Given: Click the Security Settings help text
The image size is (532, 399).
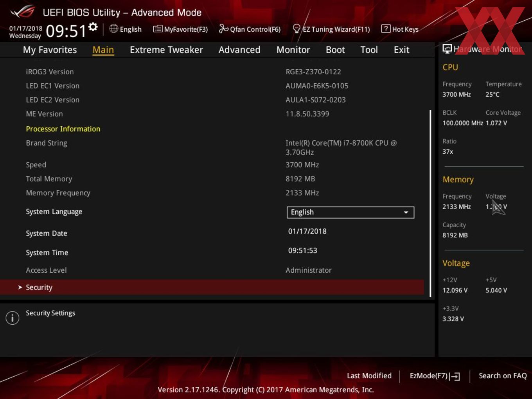Looking at the screenshot, I should [x=50, y=313].
